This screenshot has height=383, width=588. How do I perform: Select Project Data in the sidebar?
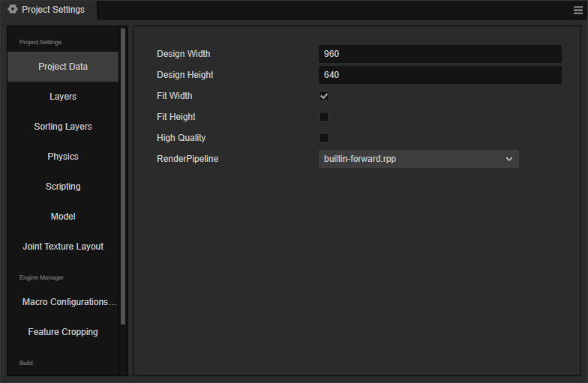63,67
